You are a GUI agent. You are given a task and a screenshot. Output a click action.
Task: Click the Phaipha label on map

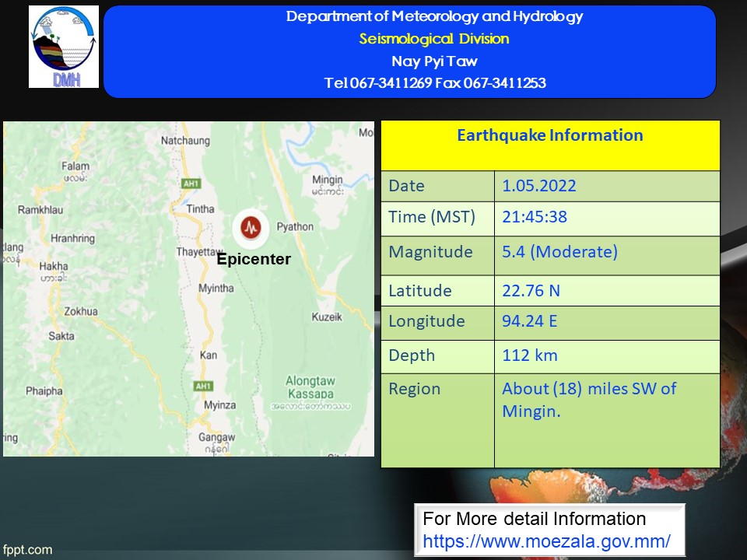44,391
